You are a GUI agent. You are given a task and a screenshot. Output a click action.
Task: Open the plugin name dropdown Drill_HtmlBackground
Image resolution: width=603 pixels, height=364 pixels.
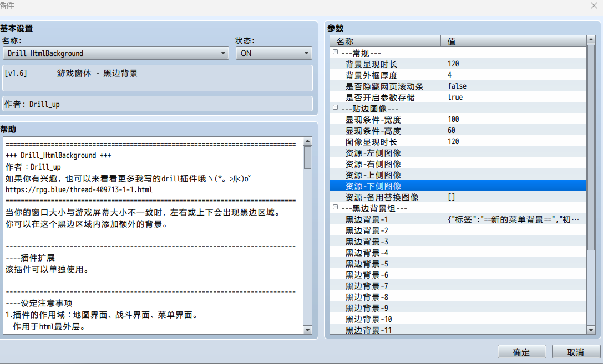click(x=116, y=53)
